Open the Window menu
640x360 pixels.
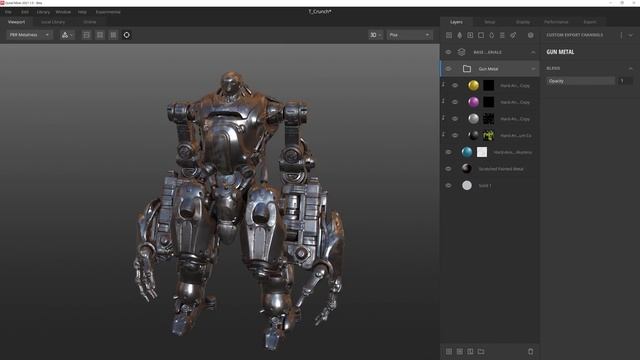(x=63, y=12)
